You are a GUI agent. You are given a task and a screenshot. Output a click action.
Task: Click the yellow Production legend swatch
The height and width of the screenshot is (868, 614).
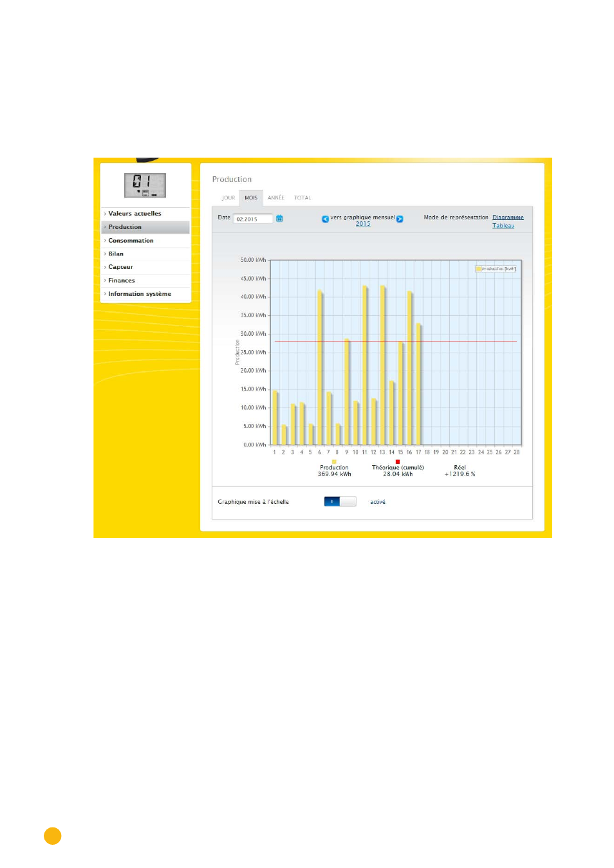point(334,461)
